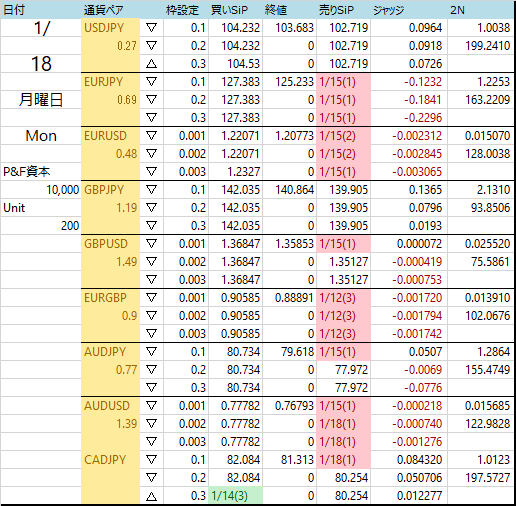This screenshot has width=516, height=506.
Task: Click the down triangle in the AUDUSD 0.001 row
Action: pyautogui.click(x=151, y=406)
